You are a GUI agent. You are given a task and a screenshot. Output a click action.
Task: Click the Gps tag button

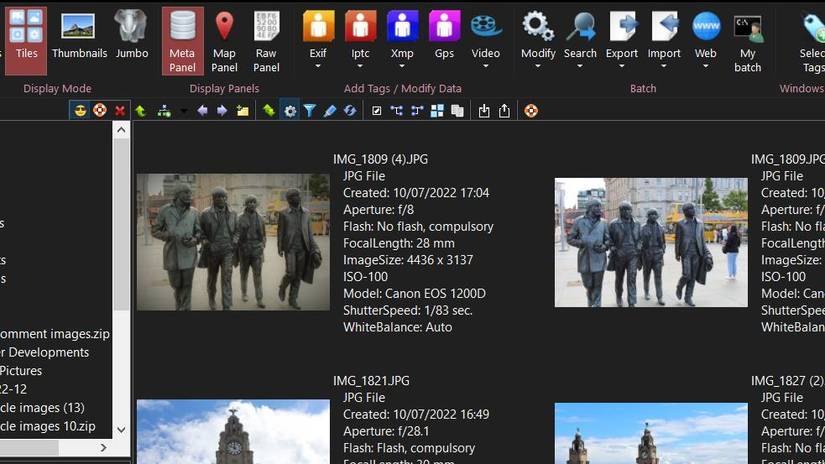444,34
